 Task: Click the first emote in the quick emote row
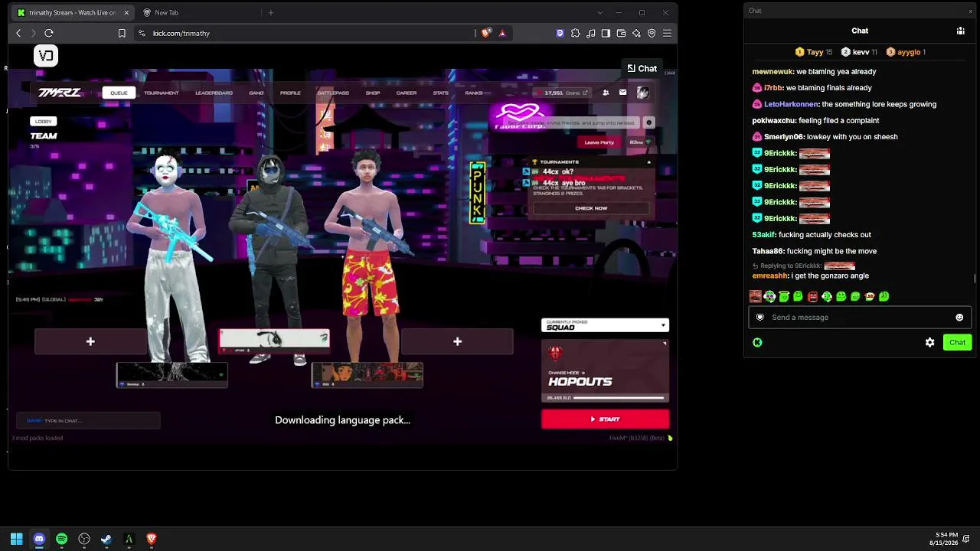point(756,296)
